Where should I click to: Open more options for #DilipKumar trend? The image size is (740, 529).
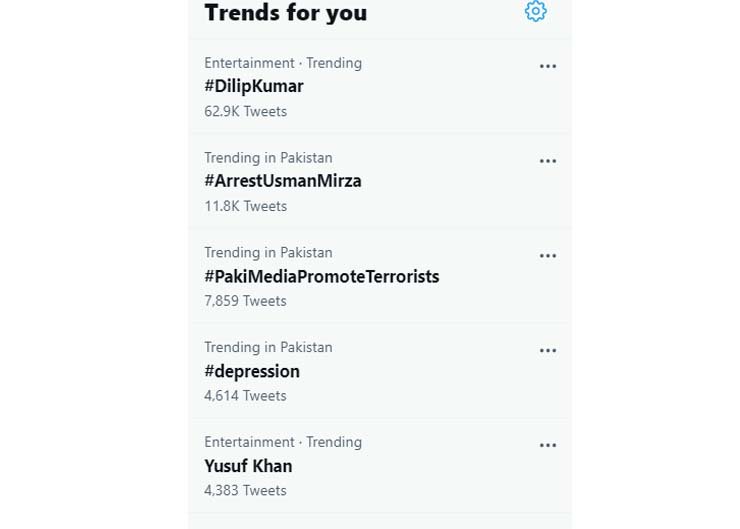(x=548, y=66)
